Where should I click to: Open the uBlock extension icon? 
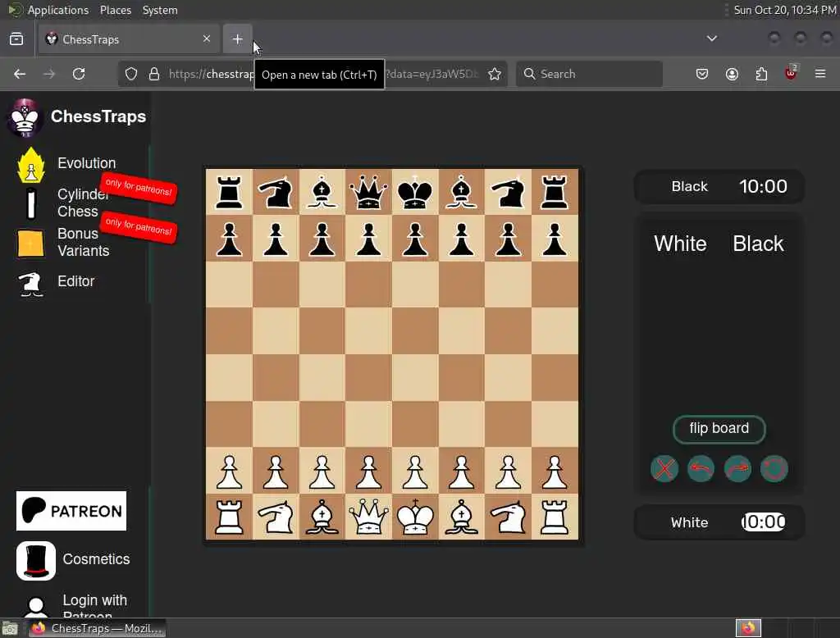click(x=791, y=73)
